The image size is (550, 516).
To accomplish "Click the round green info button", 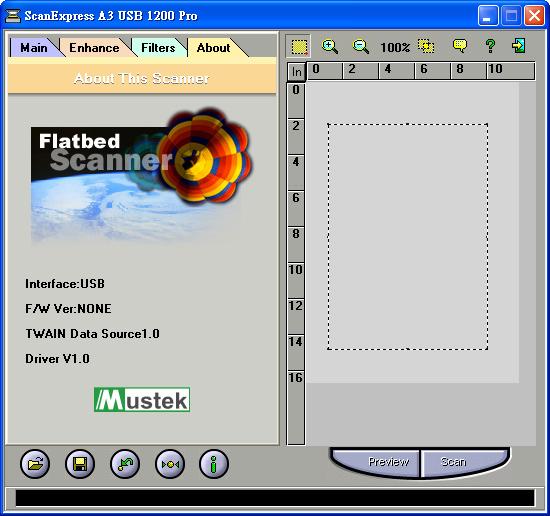I will tap(214, 464).
